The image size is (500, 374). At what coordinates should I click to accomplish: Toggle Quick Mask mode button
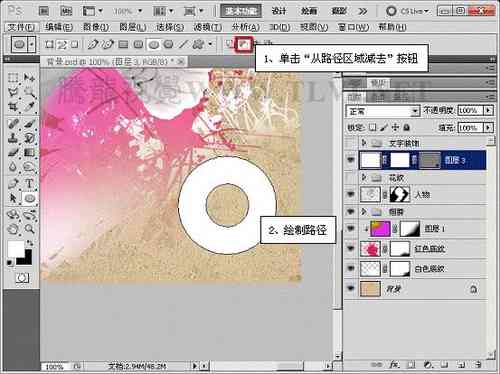[22, 278]
